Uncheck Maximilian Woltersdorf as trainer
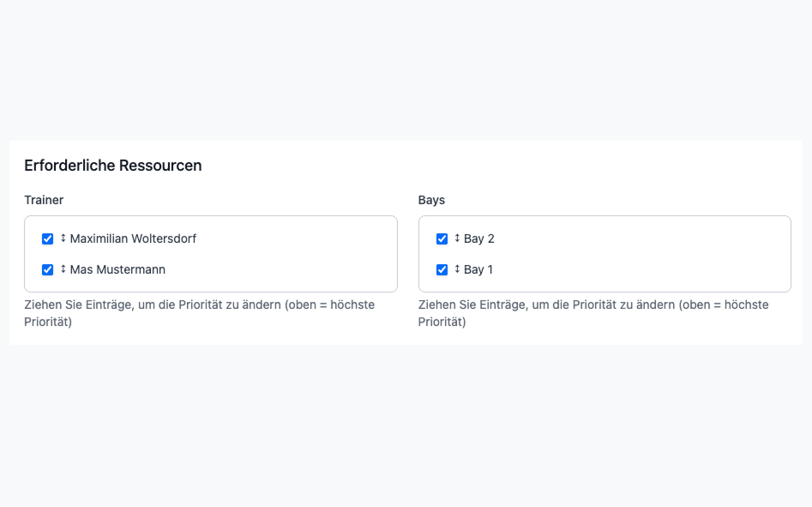 tap(47, 238)
